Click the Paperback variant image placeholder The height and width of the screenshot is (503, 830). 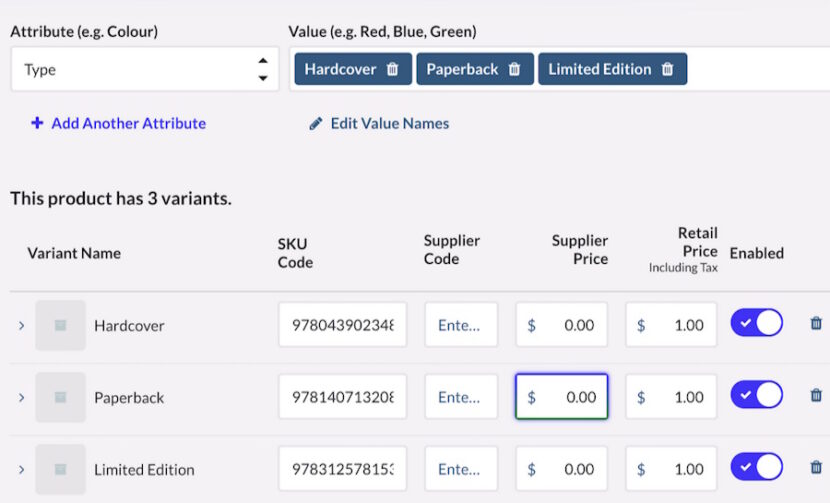[60, 397]
